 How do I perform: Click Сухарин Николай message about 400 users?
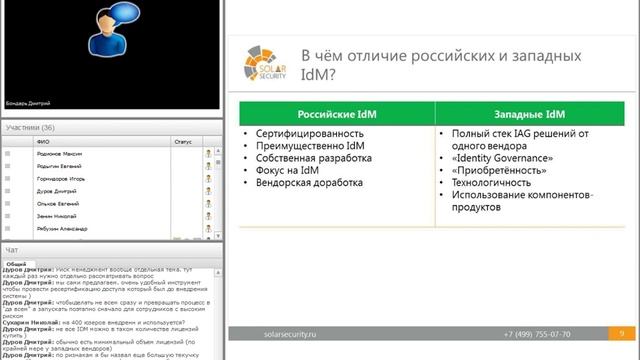click(x=94, y=322)
